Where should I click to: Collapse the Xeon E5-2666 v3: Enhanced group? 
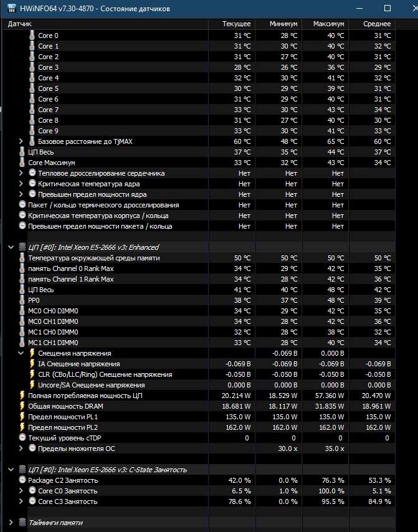click(11, 247)
